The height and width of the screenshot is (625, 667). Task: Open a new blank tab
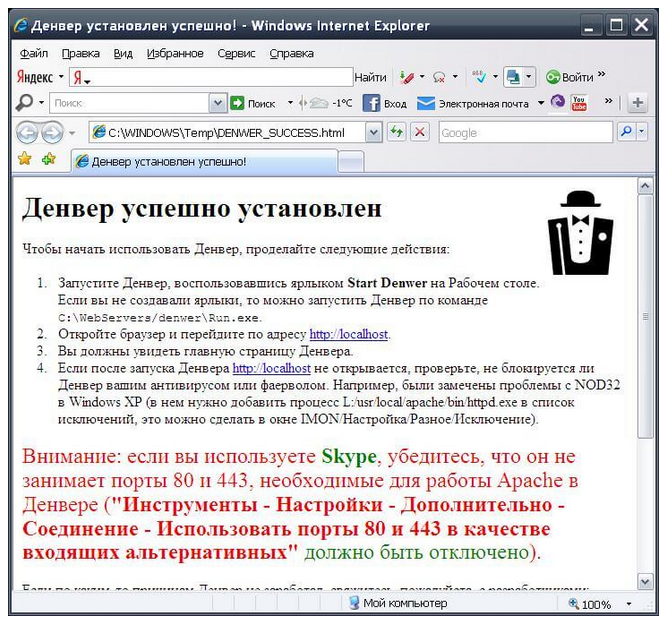pos(351,162)
